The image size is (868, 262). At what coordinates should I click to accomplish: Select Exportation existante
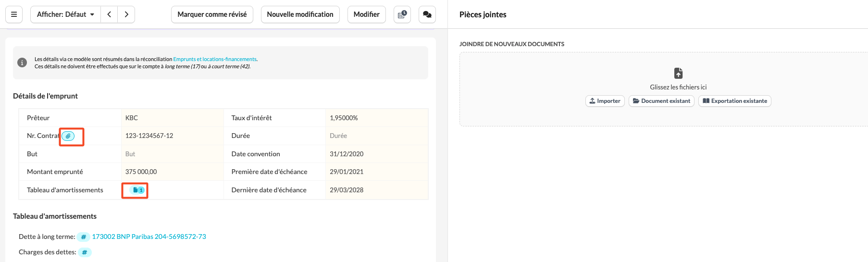pyautogui.click(x=734, y=101)
